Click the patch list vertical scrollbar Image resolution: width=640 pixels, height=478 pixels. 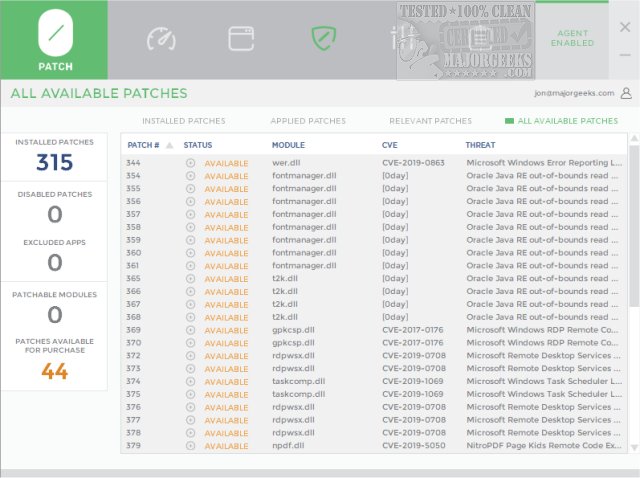click(632, 230)
